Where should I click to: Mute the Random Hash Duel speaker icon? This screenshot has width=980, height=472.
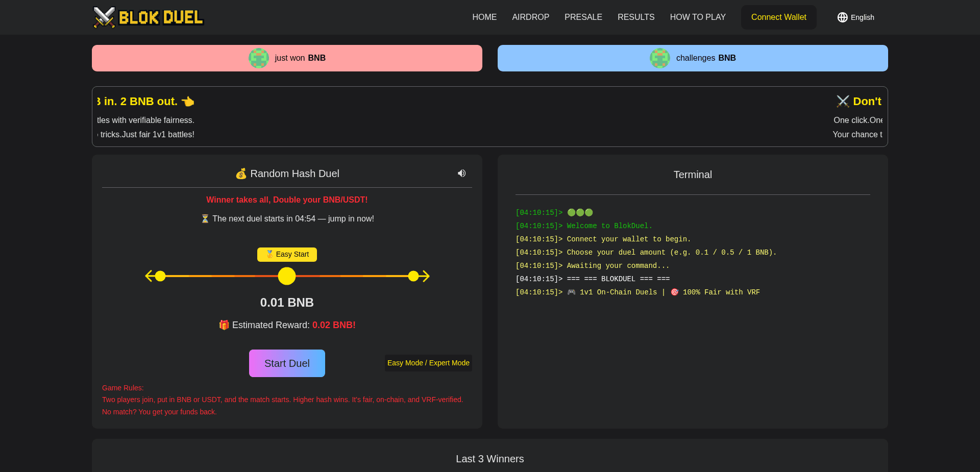coord(461,173)
